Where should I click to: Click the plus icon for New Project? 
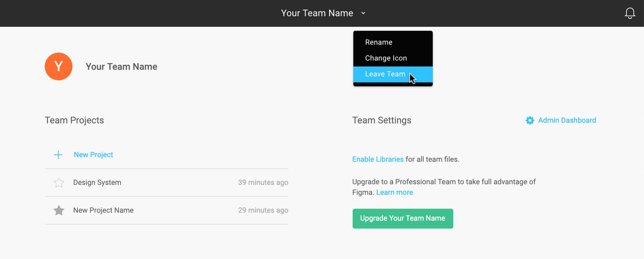click(x=58, y=155)
